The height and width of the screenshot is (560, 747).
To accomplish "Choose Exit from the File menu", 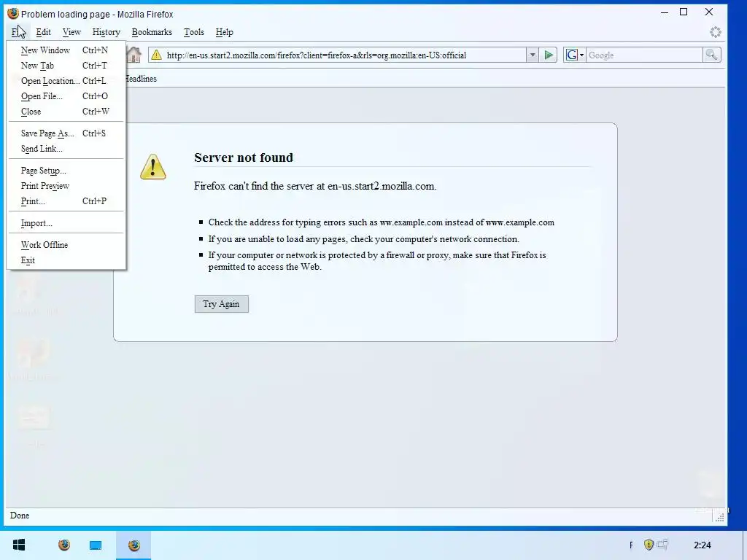I will 66,260.
